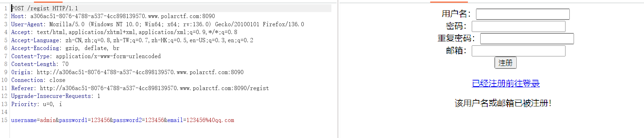
Task: Click the Referer header line
Action: tap(140, 88)
